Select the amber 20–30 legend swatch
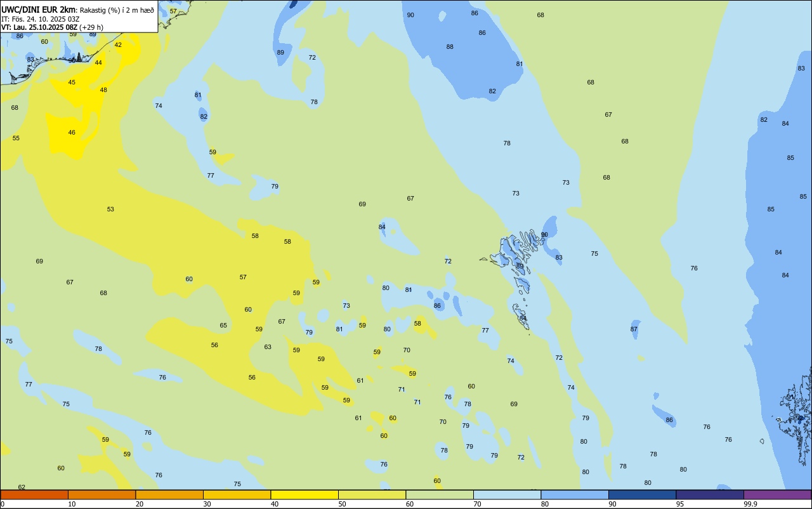Image resolution: width=812 pixels, height=509 pixels. [169, 494]
